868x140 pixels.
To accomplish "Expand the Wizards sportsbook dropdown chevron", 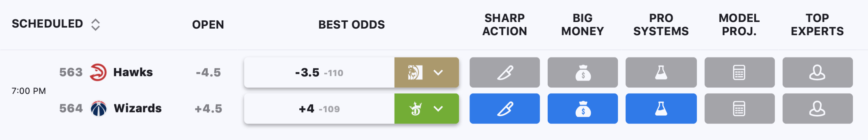I will tap(438, 108).
